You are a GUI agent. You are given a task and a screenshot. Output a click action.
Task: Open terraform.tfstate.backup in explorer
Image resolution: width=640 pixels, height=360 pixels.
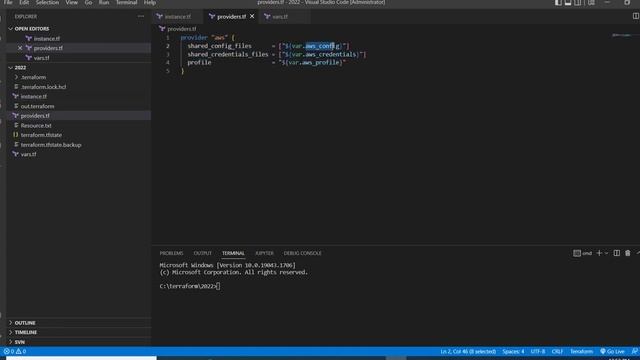pos(51,145)
